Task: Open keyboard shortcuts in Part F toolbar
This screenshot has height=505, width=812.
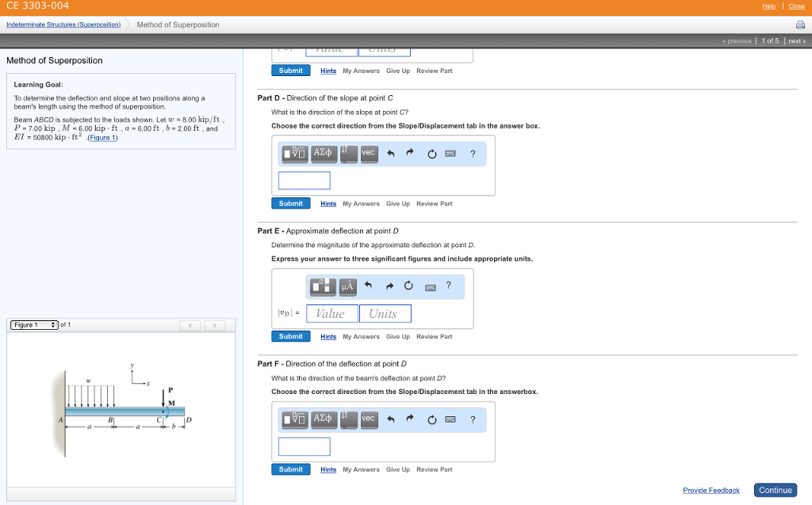Action: pyautogui.click(x=450, y=419)
